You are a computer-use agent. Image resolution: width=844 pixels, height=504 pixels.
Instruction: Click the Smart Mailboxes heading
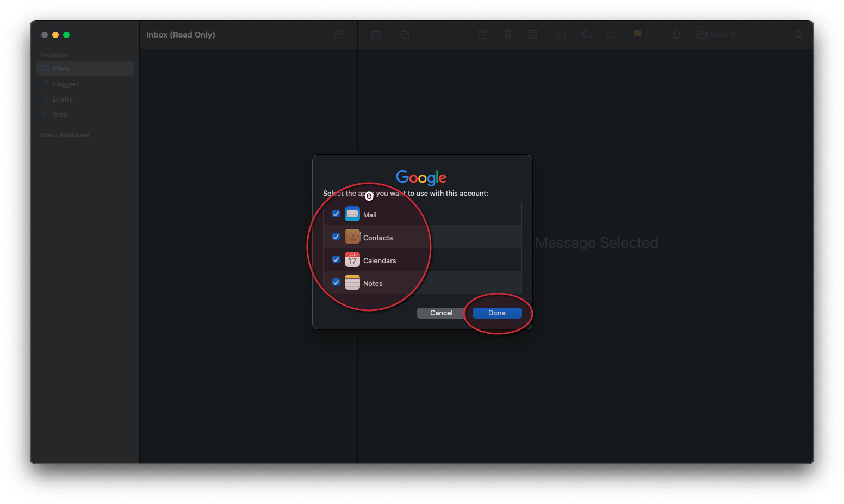(65, 135)
